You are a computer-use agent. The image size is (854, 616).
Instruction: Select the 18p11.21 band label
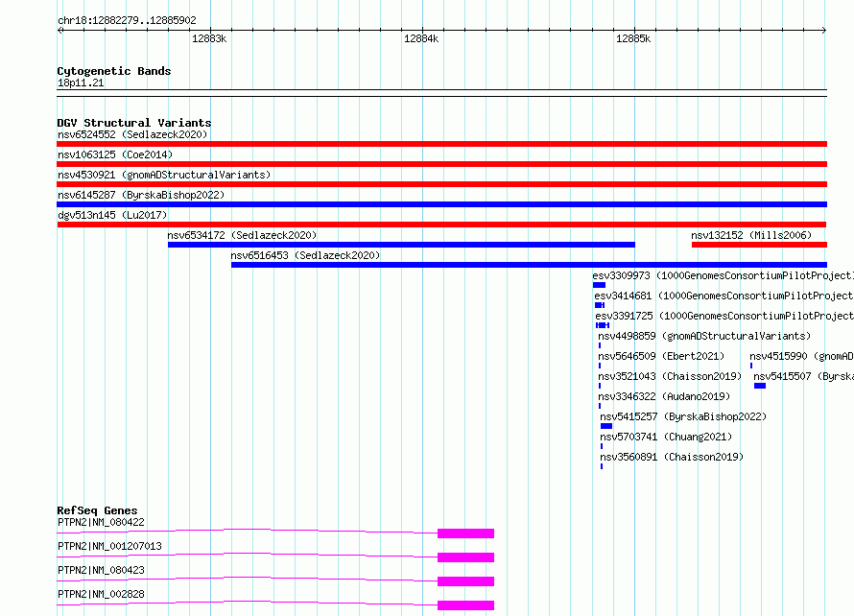pos(81,83)
